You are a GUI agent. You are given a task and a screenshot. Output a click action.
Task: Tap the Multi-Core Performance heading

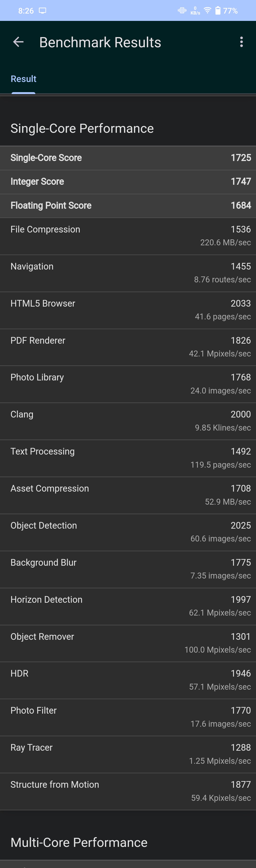pos(79,842)
